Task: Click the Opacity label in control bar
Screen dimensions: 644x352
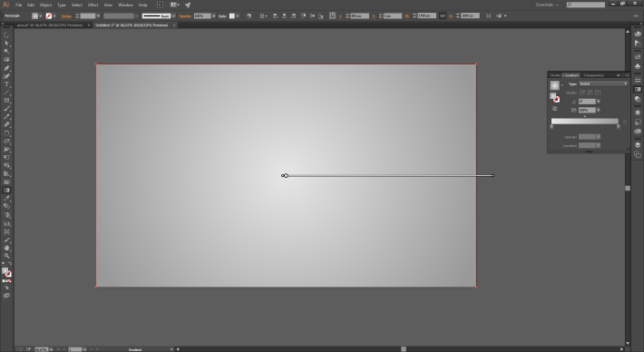Action: pyautogui.click(x=185, y=16)
